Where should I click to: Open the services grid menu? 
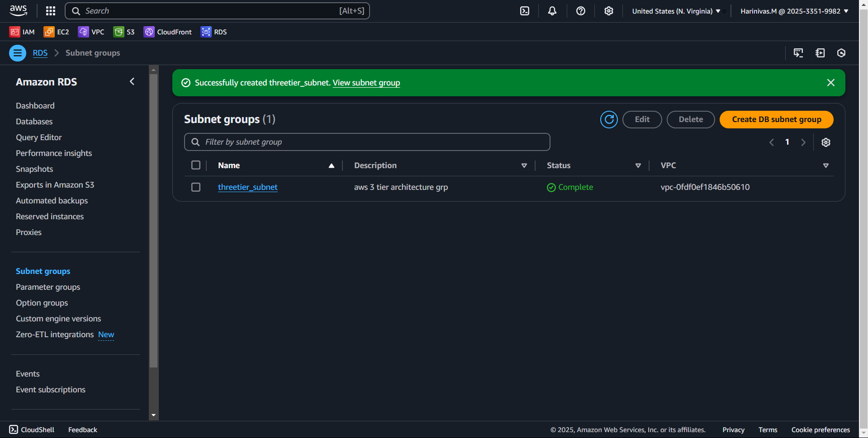coord(51,11)
